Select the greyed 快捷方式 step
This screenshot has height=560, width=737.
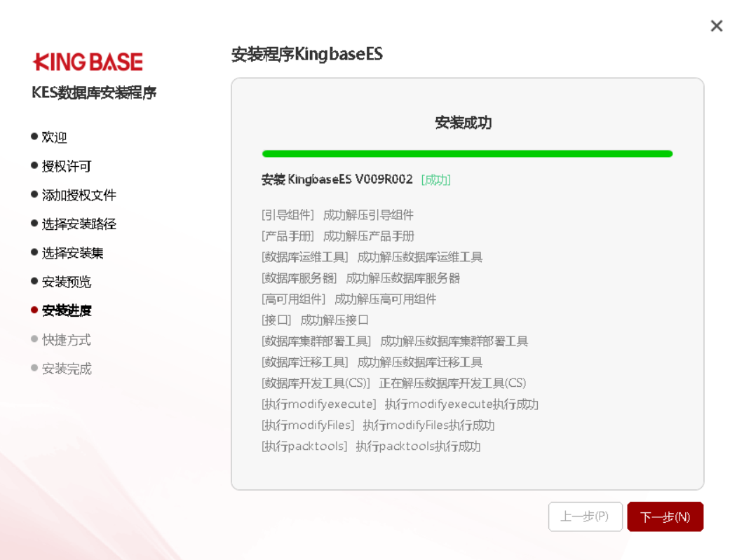(67, 340)
